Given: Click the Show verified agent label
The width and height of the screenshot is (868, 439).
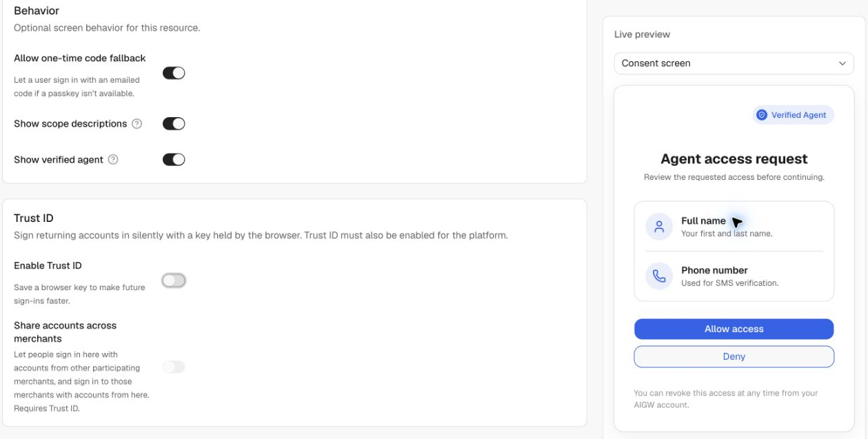Looking at the screenshot, I should [x=59, y=160].
